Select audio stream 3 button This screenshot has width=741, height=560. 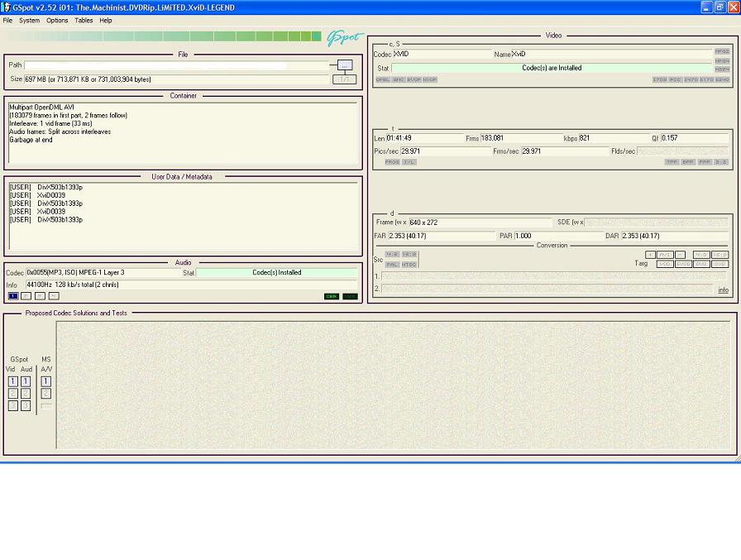[x=41, y=296]
